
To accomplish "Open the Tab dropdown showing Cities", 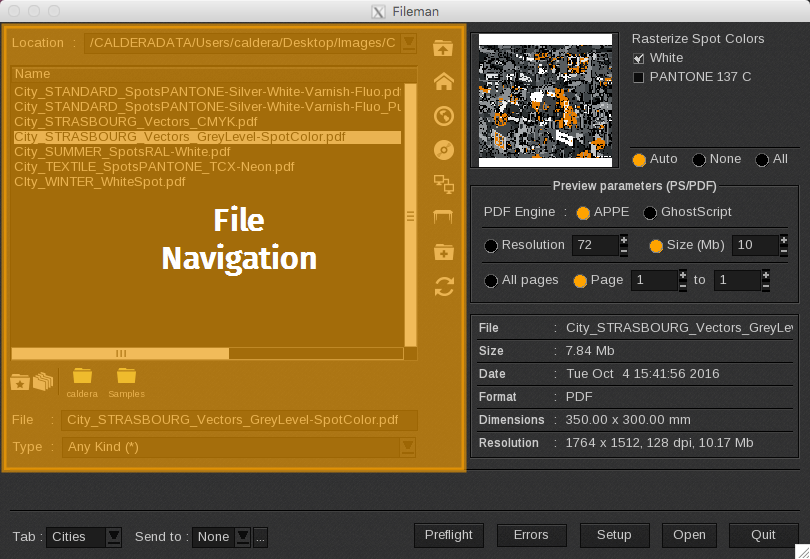I will 114,537.
